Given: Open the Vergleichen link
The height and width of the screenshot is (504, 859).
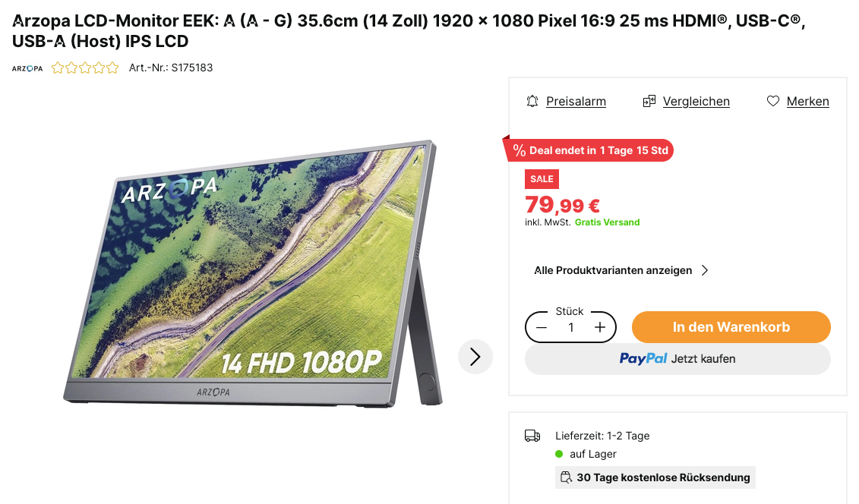Looking at the screenshot, I should click(x=696, y=102).
